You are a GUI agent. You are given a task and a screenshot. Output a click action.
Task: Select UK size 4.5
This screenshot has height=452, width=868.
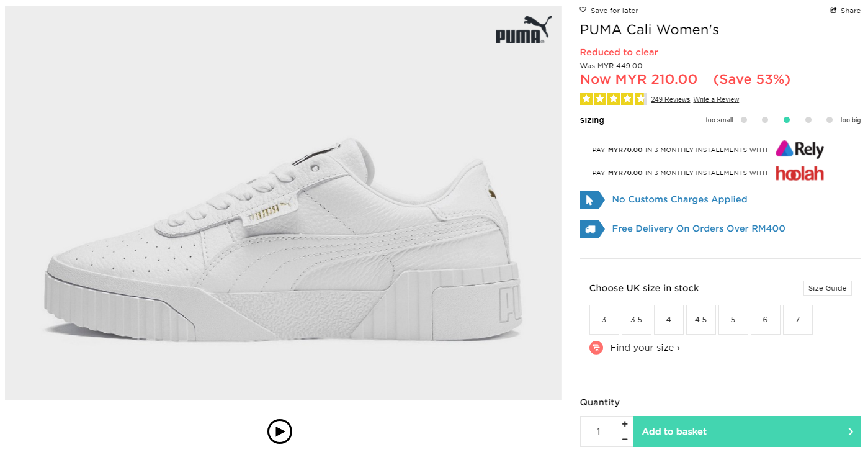coord(700,320)
